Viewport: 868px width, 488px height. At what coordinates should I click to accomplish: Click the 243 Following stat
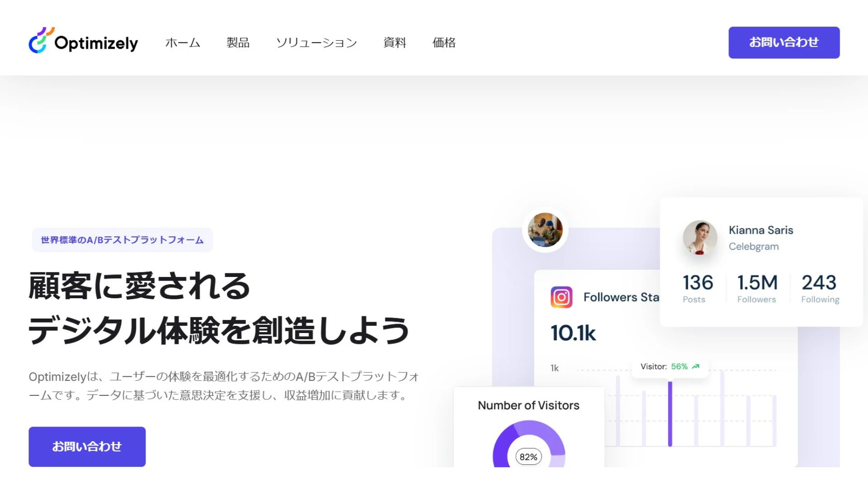coord(819,288)
